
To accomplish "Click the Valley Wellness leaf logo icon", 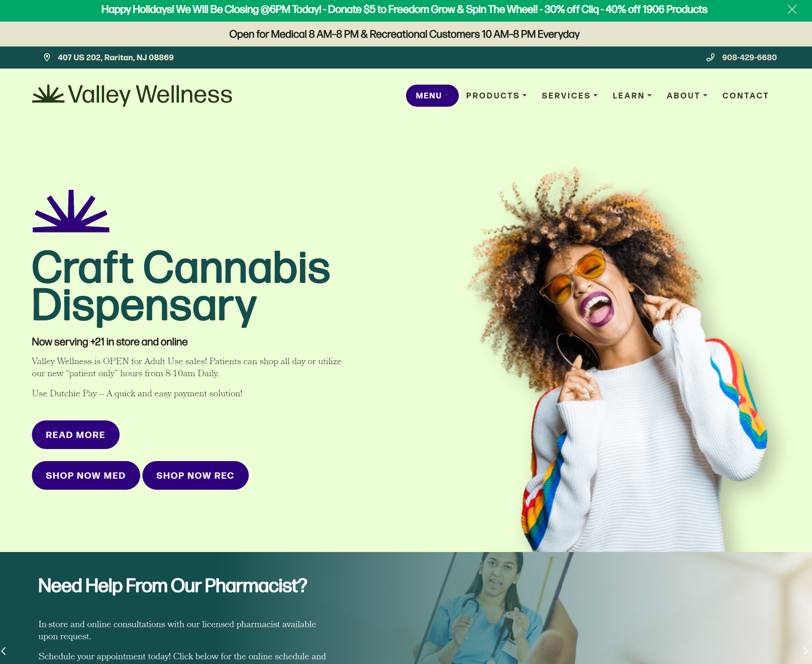I will [x=48, y=94].
